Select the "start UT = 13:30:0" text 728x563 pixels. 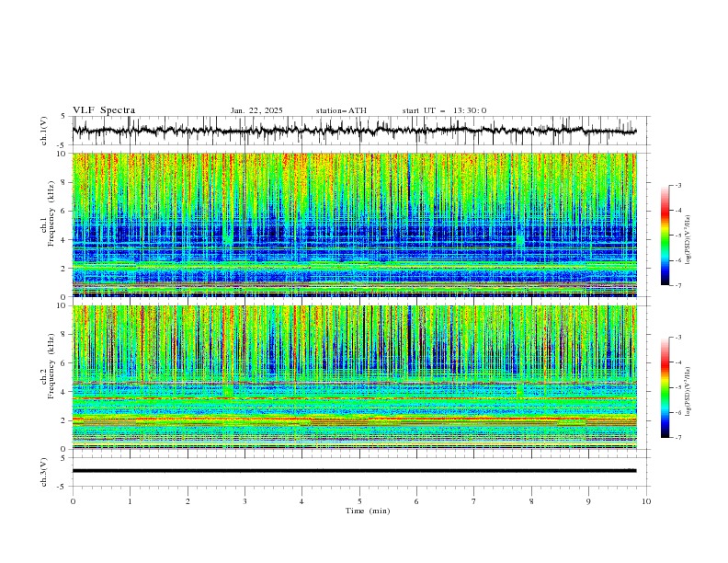(x=444, y=110)
